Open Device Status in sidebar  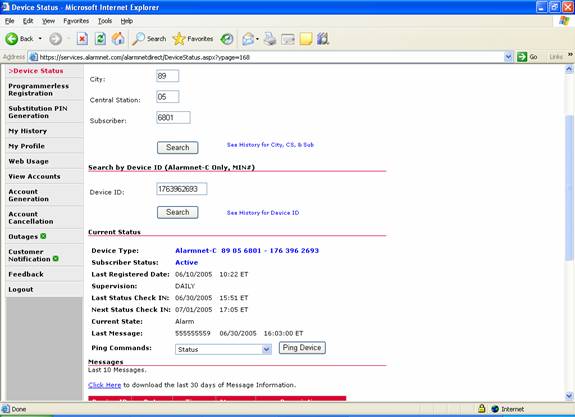pos(36,71)
